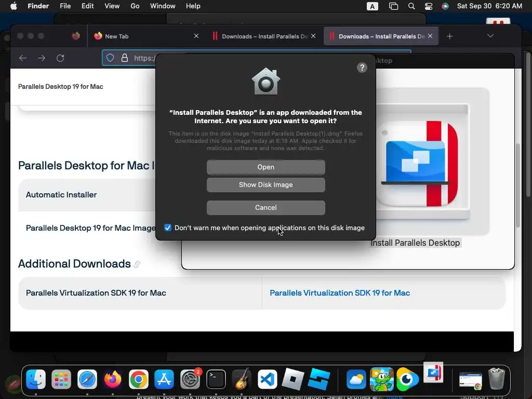The height and width of the screenshot is (399, 532).
Task: Click Parallels Virtualization SDK 19 download link
Action: [340, 293]
